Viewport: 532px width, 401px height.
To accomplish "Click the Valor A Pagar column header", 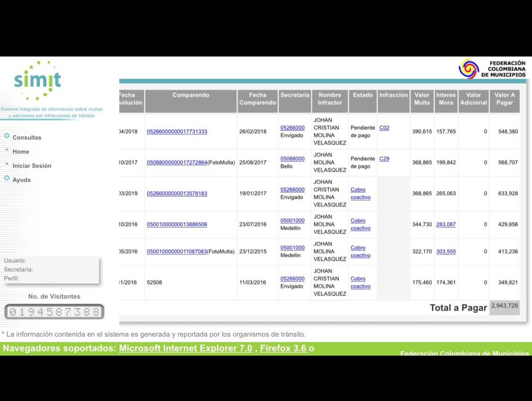I will tap(505, 102).
